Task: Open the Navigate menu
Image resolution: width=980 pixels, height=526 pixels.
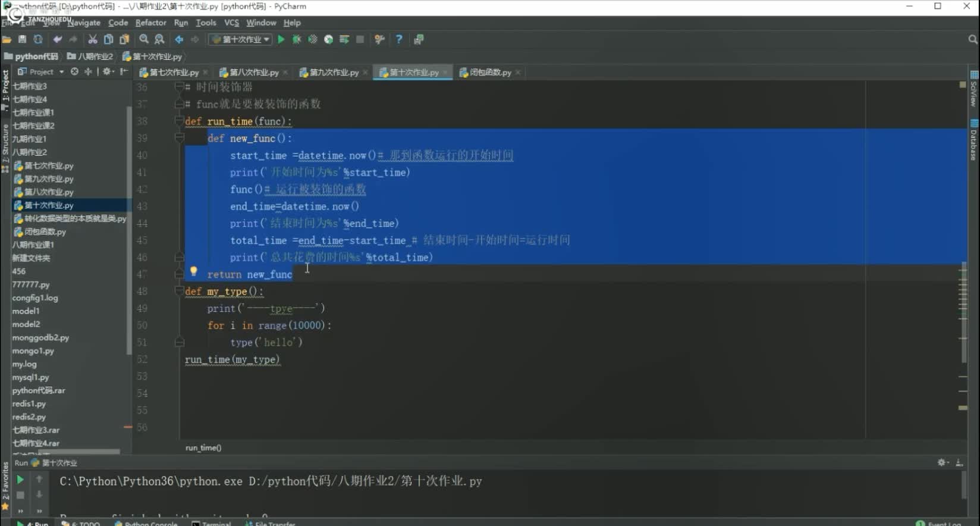Action: tap(84, 23)
